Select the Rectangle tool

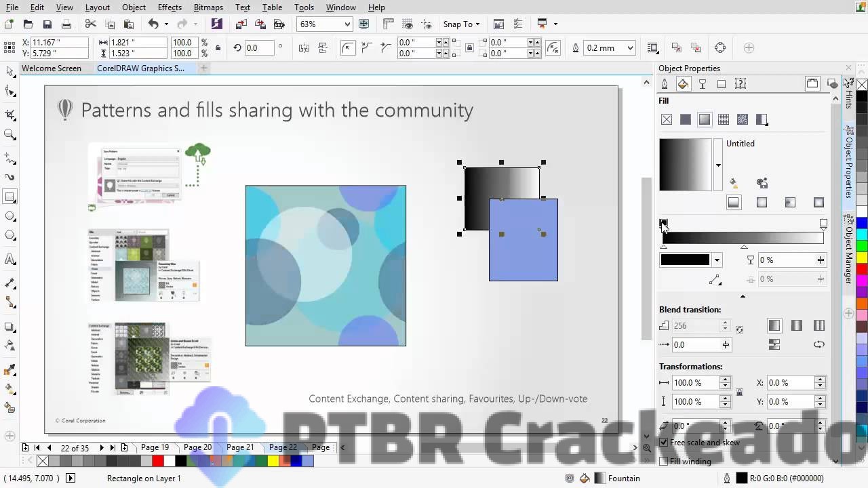coord(10,197)
